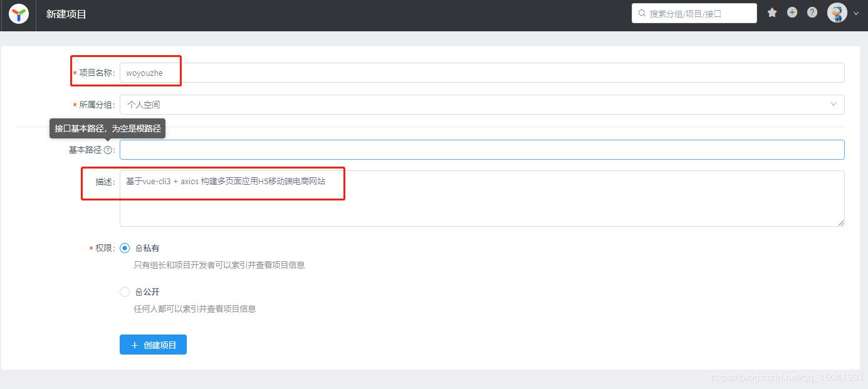
Task: Open help via the question mark icon
Action: point(812,12)
